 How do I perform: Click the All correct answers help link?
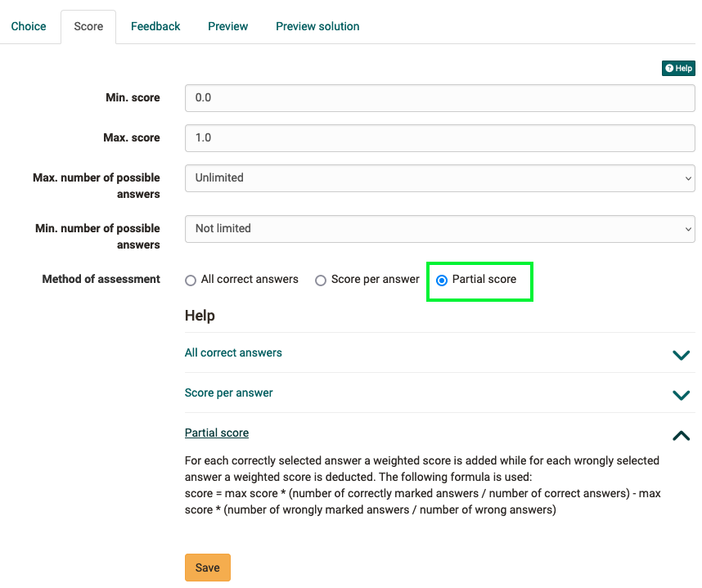[233, 352]
